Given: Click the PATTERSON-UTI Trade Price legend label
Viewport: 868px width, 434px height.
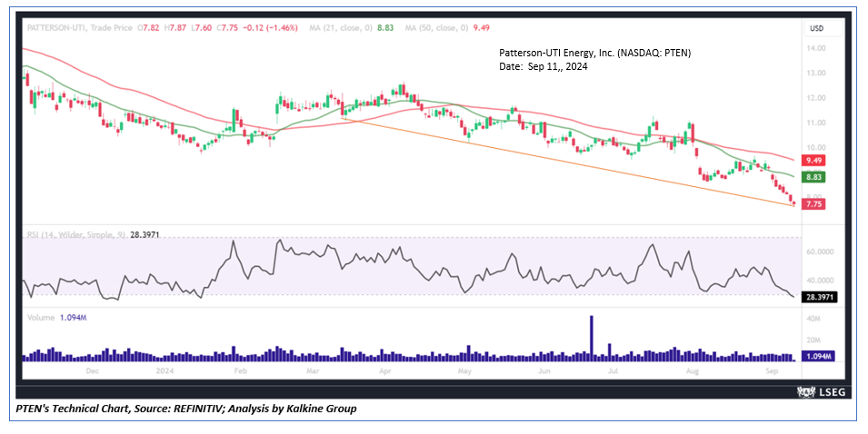Looking at the screenshot, I should [x=82, y=27].
